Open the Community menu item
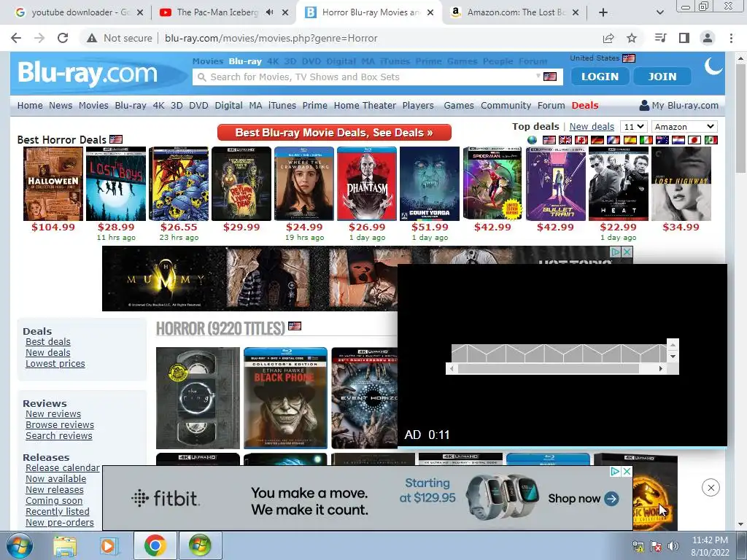Screen dimensions: 747x560 (506, 105)
